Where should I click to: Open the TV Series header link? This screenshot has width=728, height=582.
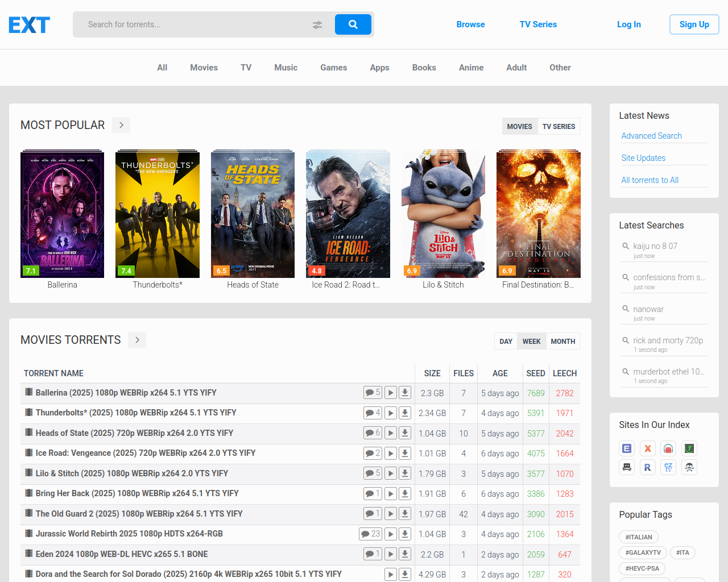[x=538, y=24]
